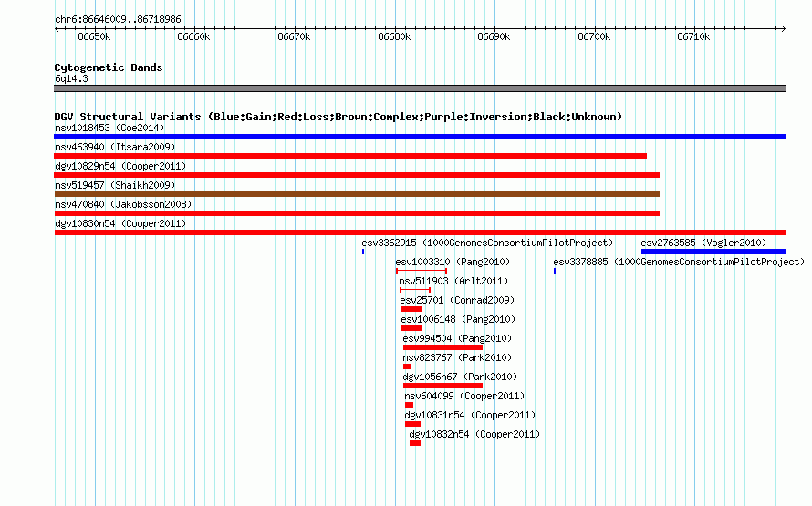Image resolution: width=812 pixels, height=506 pixels.
Task: Select the blue esv2763585 (Vogler2010) gain bar
Action: point(713,252)
